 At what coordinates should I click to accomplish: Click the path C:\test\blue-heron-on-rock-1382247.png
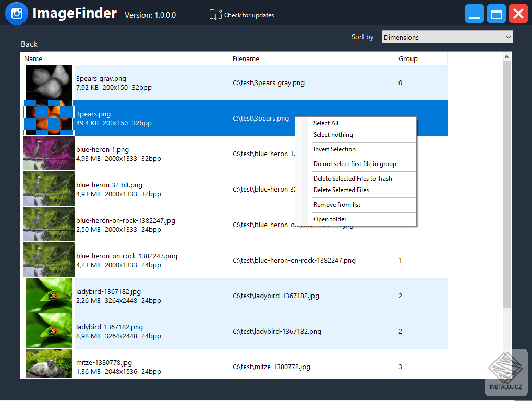coord(294,261)
